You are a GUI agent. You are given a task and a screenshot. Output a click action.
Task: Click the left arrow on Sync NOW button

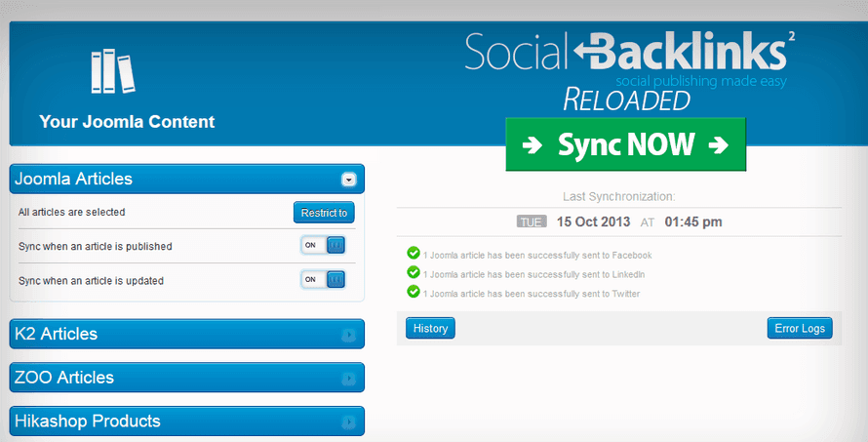click(533, 145)
